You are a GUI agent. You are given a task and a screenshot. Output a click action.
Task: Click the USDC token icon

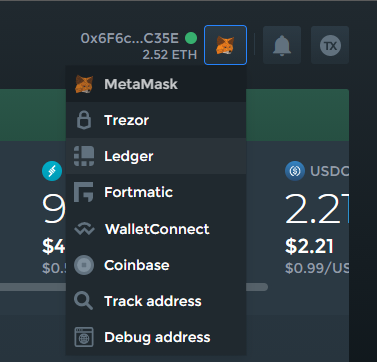295,171
